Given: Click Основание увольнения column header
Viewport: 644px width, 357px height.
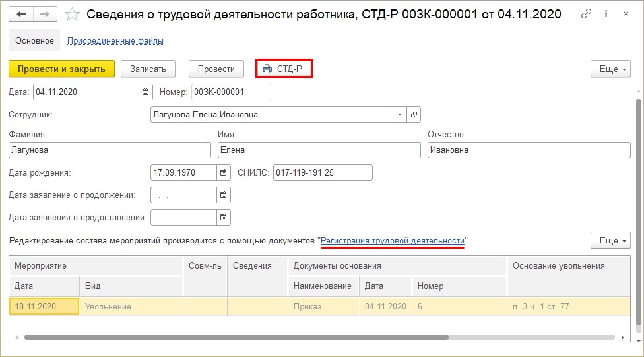Looking at the screenshot, I should [569, 276].
